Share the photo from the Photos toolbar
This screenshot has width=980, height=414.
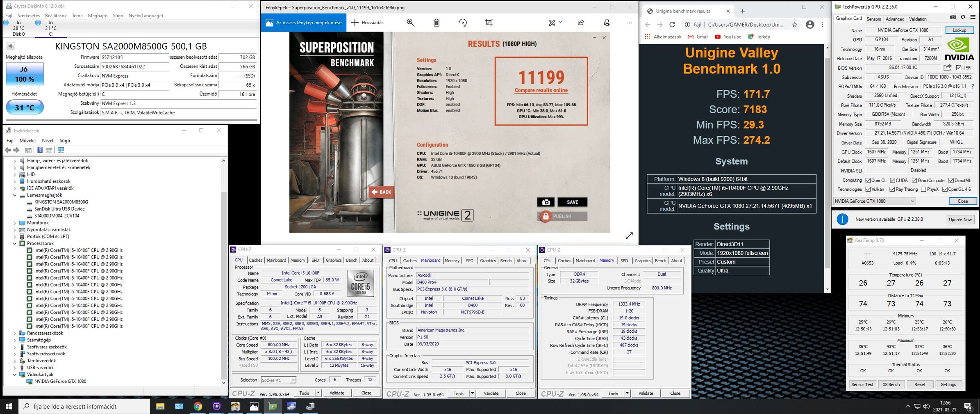pyautogui.click(x=581, y=23)
